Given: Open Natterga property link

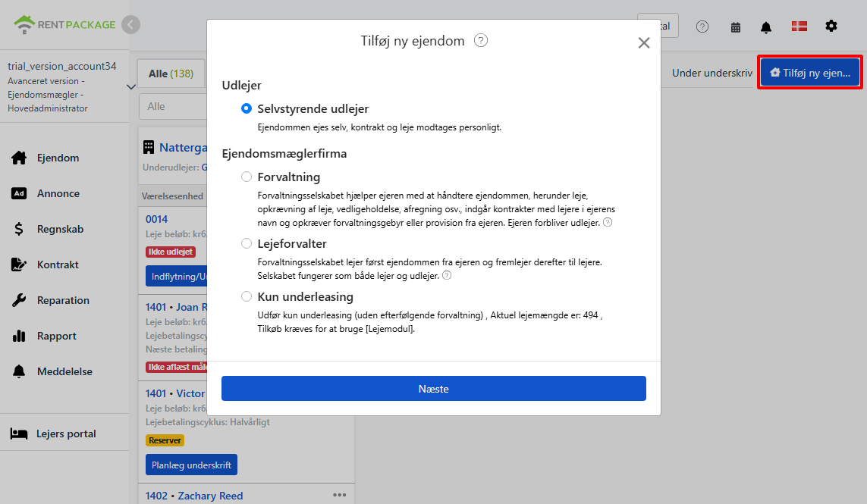Looking at the screenshot, I should [x=183, y=148].
